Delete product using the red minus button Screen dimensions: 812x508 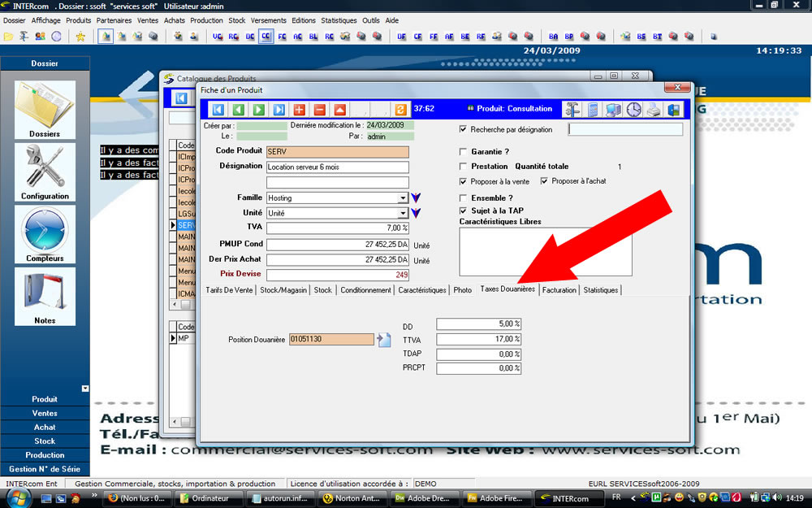[319, 110]
